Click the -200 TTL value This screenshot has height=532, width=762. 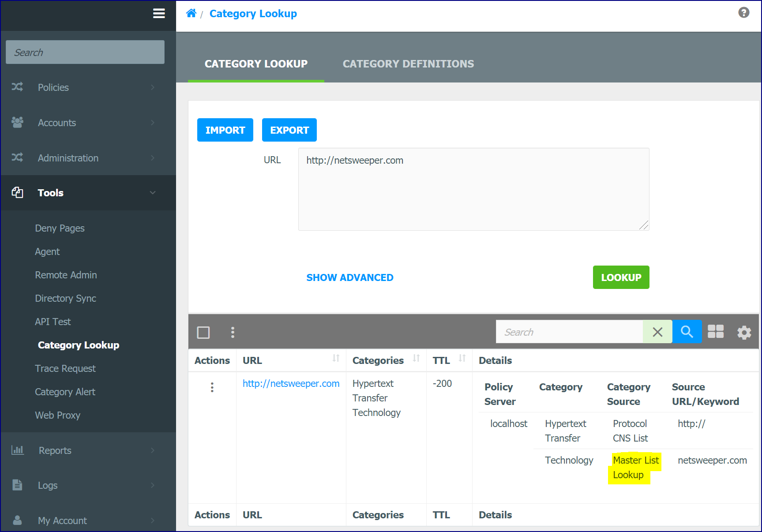[443, 383]
